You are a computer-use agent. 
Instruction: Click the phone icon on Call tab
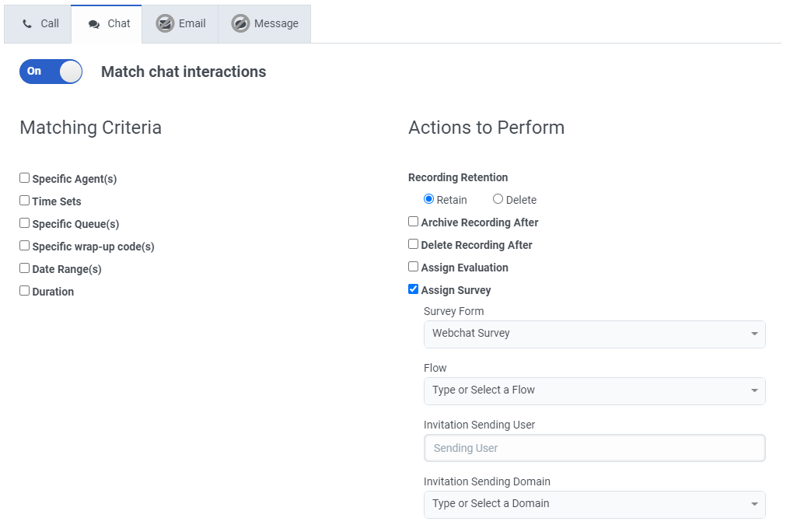[x=28, y=24]
